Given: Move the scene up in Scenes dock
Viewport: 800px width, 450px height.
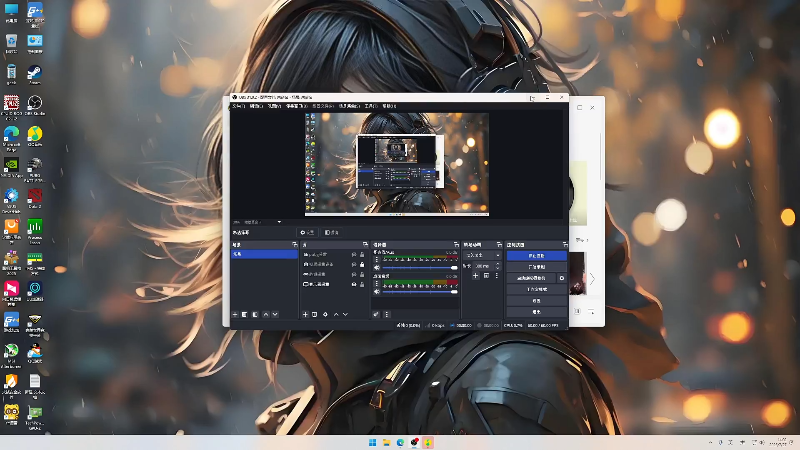Looking at the screenshot, I should (x=265, y=315).
